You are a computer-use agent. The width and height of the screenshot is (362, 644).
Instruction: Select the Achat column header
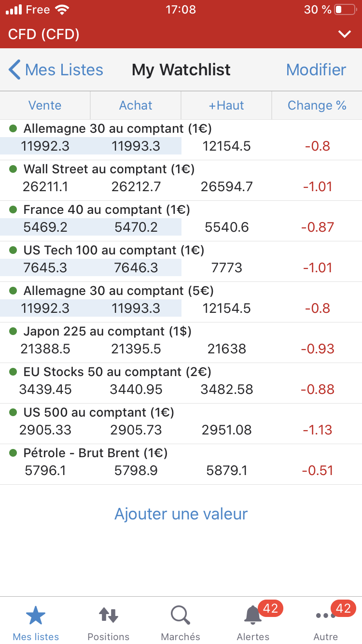136,106
